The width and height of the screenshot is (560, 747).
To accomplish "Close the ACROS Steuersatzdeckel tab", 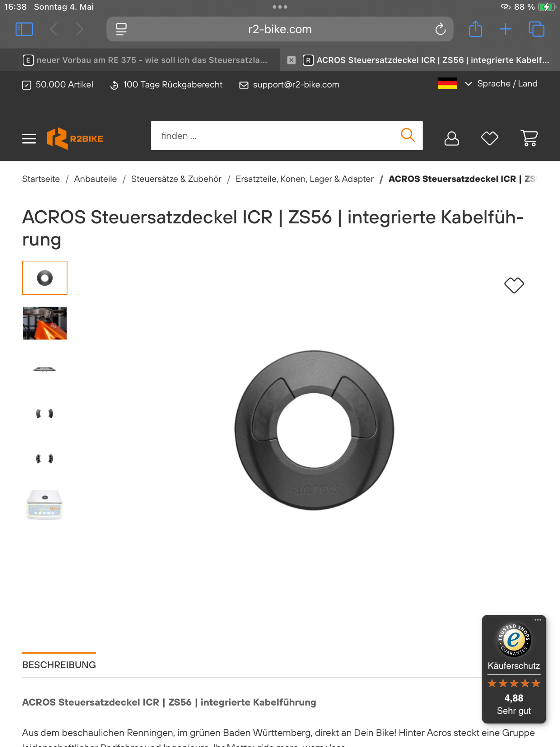I will tap(292, 60).
